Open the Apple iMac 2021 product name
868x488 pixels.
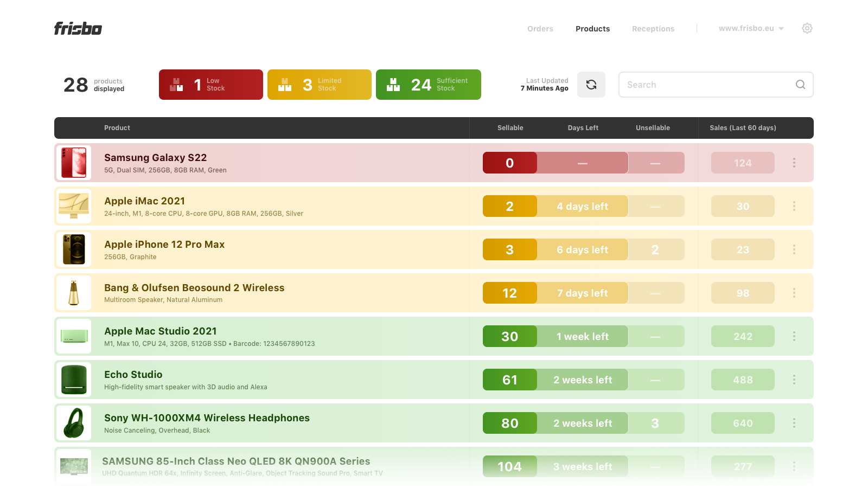(x=144, y=201)
